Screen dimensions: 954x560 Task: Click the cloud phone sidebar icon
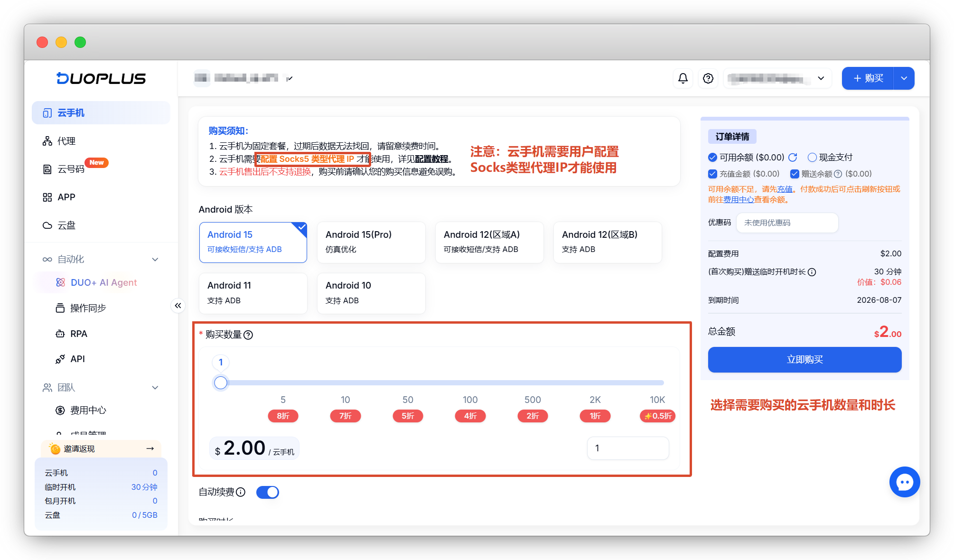[47, 113]
